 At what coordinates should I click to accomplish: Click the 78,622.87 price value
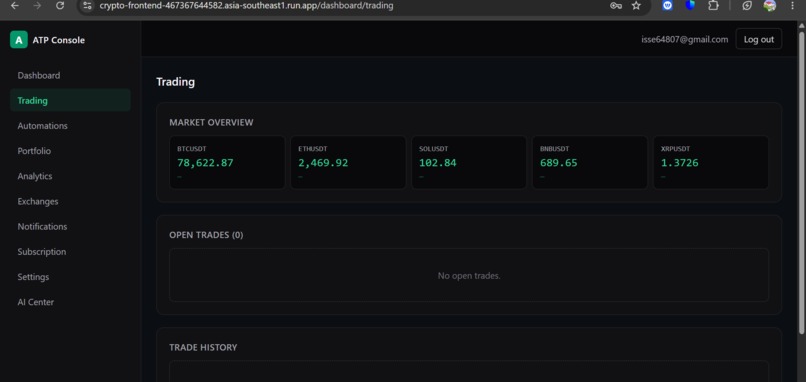(205, 163)
